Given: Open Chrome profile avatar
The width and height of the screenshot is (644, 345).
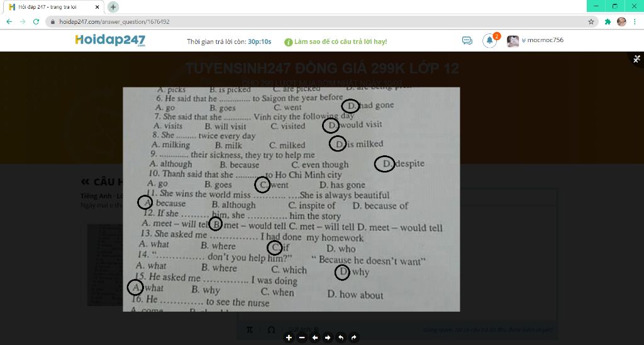Looking at the screenshot, I should (621, 22).
